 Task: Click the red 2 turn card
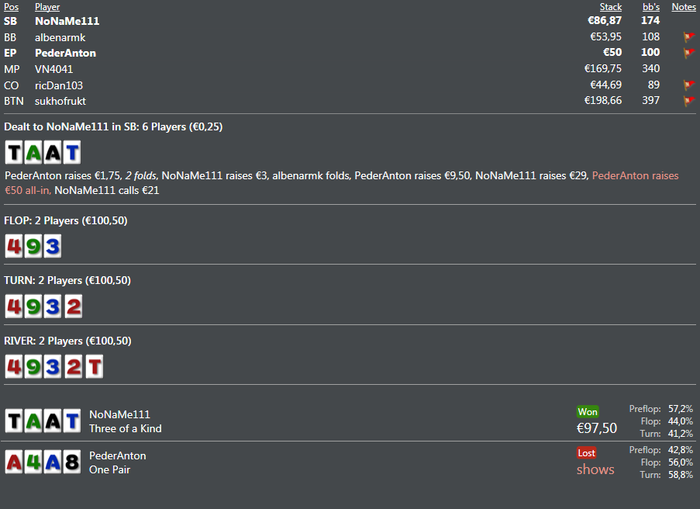tap(74, 306)
